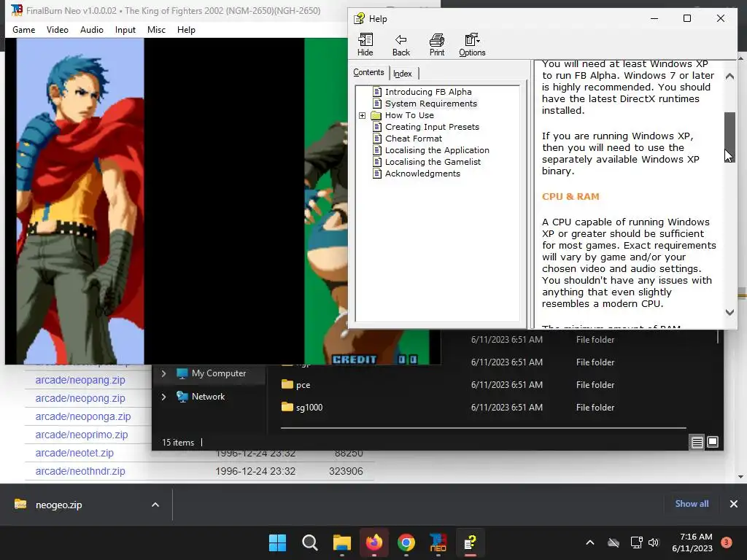
Task: Expand Network in Explorer sidebar
Action: 164,396
